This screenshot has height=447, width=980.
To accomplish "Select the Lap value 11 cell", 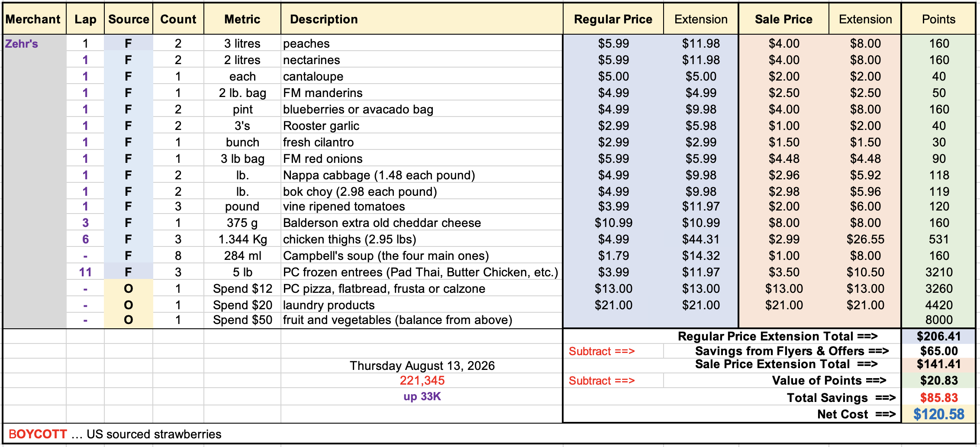I will [85, 272].
